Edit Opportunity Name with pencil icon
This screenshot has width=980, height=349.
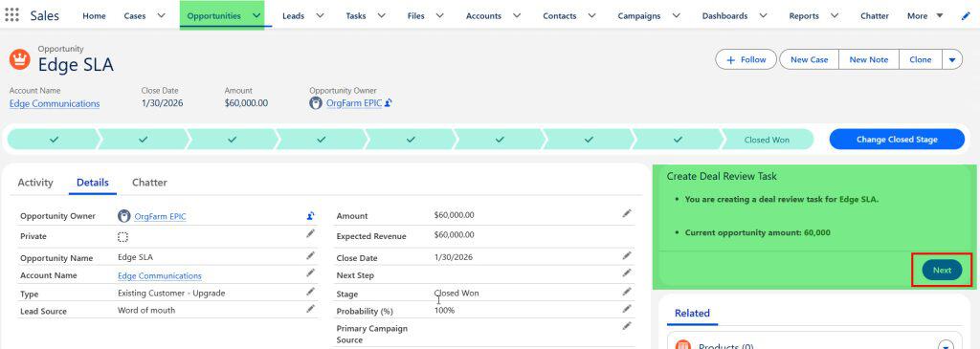[311, 255]
